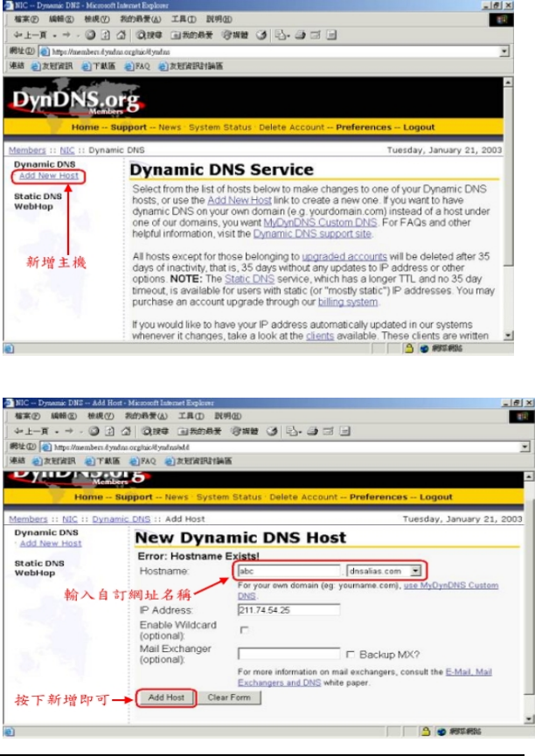Open the dnsalias.com domain dropdown

pos(415,571)
